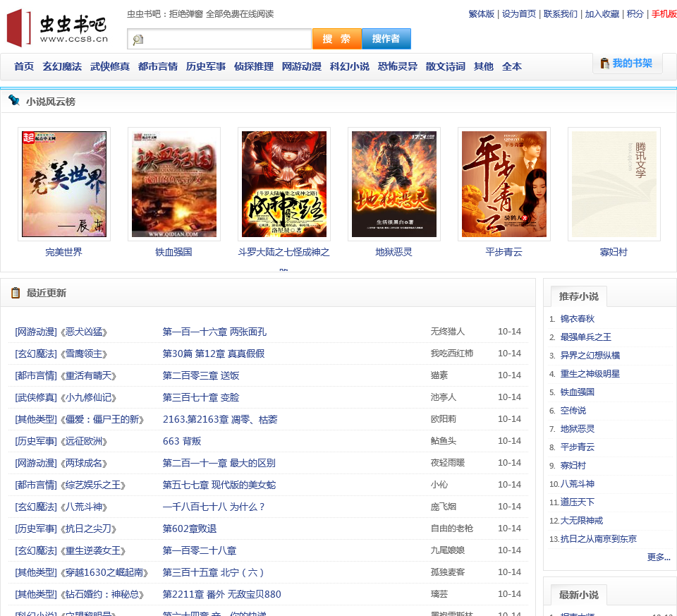The image size is (677, 616).
Task: Open the 平步青云 book cover
Action: point(504,184)
